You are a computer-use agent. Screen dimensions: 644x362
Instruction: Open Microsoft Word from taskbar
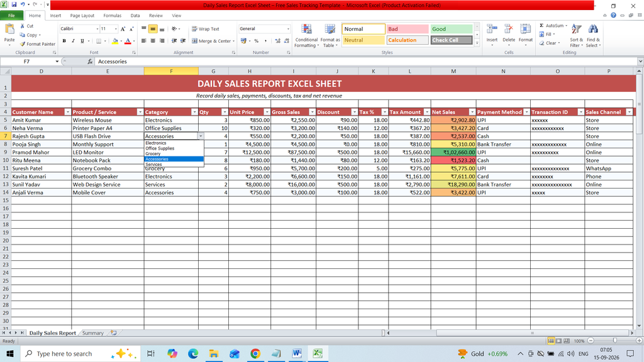(297, 353)
